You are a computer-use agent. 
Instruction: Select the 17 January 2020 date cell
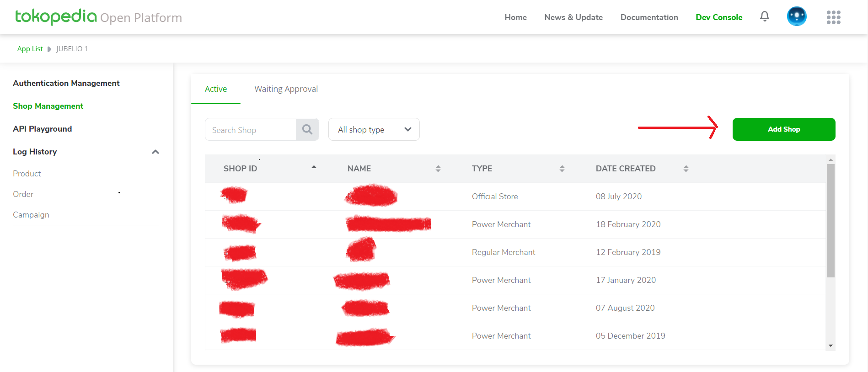click(x=626, y=280)
